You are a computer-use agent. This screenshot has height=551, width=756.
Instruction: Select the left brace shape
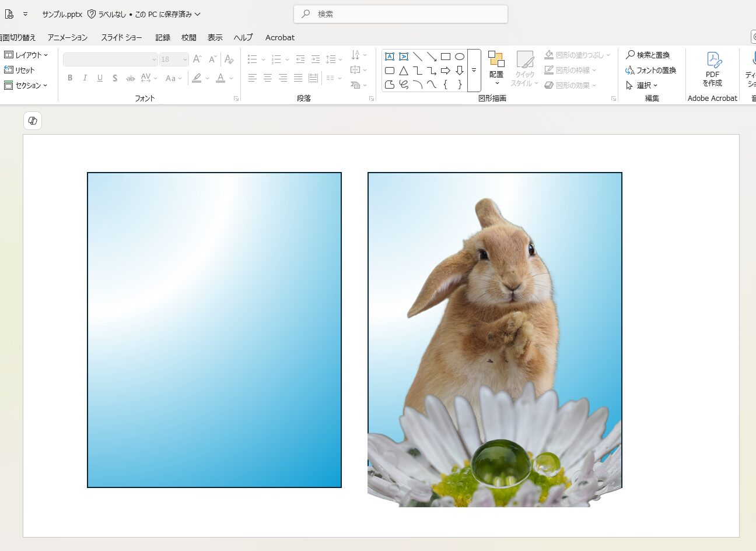pos(446,85)
